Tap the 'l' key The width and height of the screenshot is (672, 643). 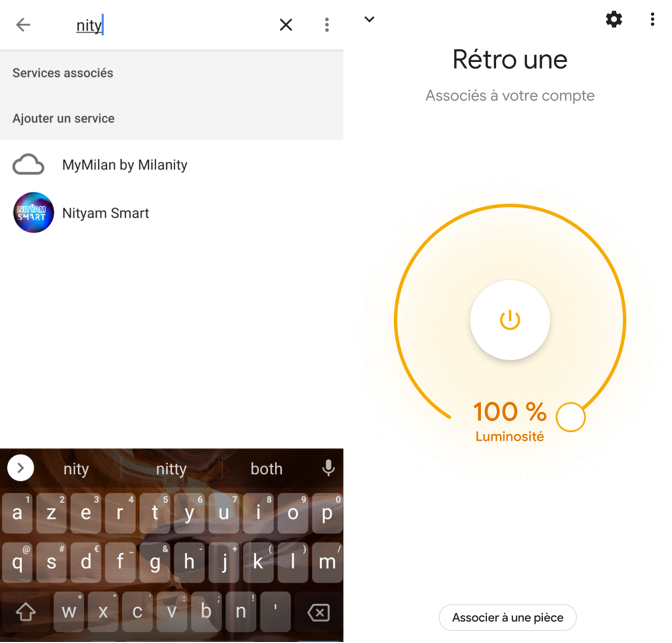(293, 563)
